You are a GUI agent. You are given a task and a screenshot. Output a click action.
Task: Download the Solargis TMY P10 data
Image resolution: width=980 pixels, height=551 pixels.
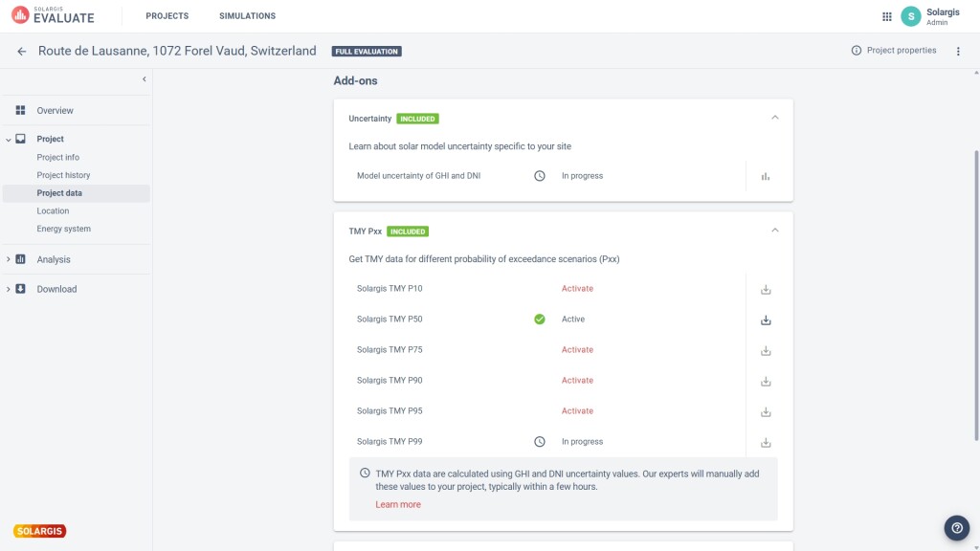(766, 289)
